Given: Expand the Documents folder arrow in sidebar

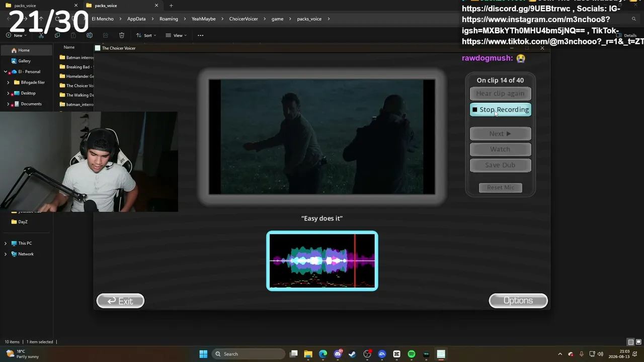Looking at the screenshot, I should (x=8, y=104).
